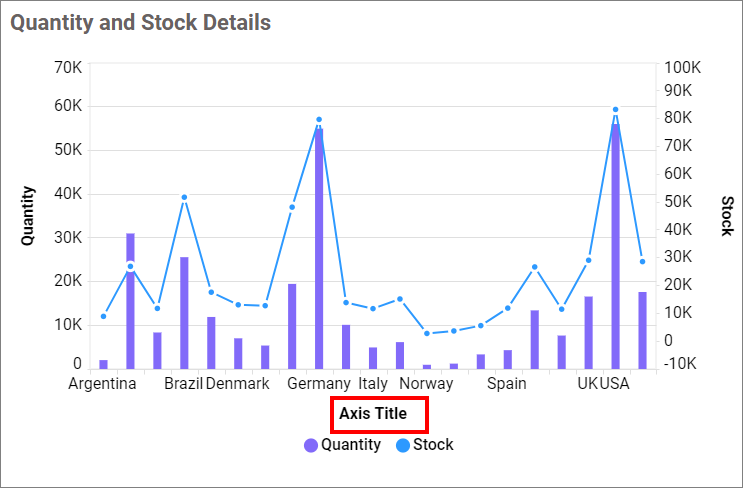
Task: Toggle the Quantity series via legend text
Action: coord(350,445)
